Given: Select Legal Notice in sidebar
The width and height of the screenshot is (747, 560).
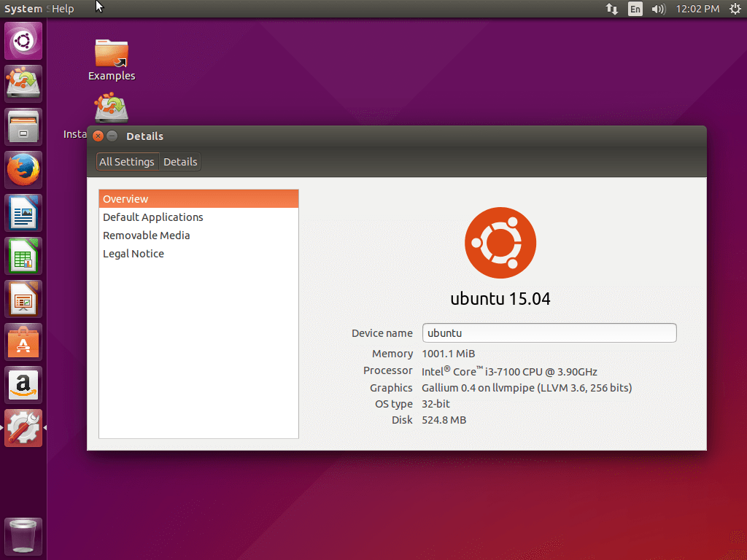Looking at the screenshot, I should click(x=198, y=254).
